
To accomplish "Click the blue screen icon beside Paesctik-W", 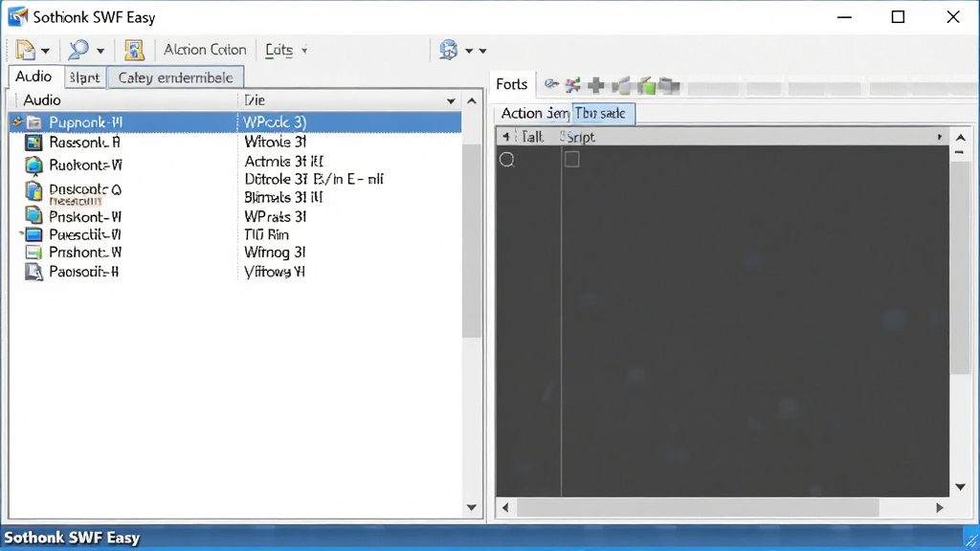I will (33, 235).
